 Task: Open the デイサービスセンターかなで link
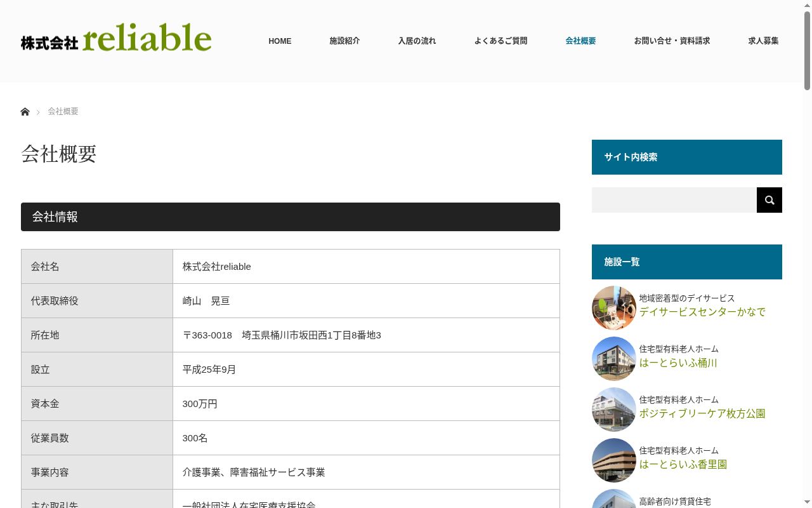(x=702, y=312)
